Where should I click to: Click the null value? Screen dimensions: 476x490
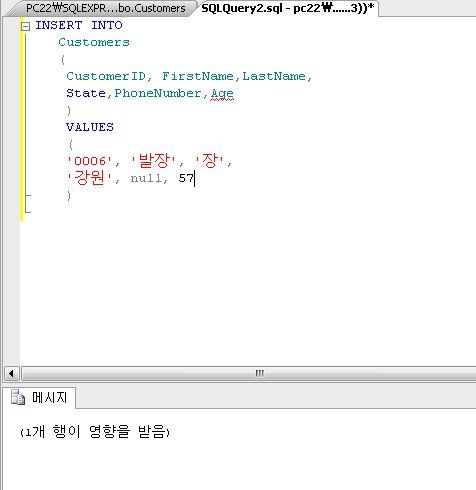tap(146, 178)
